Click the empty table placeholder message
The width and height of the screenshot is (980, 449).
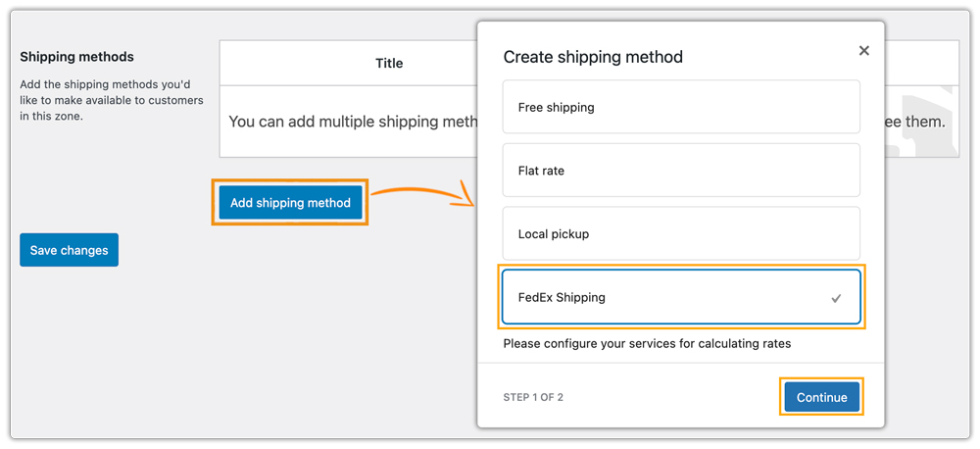(353, 122)
